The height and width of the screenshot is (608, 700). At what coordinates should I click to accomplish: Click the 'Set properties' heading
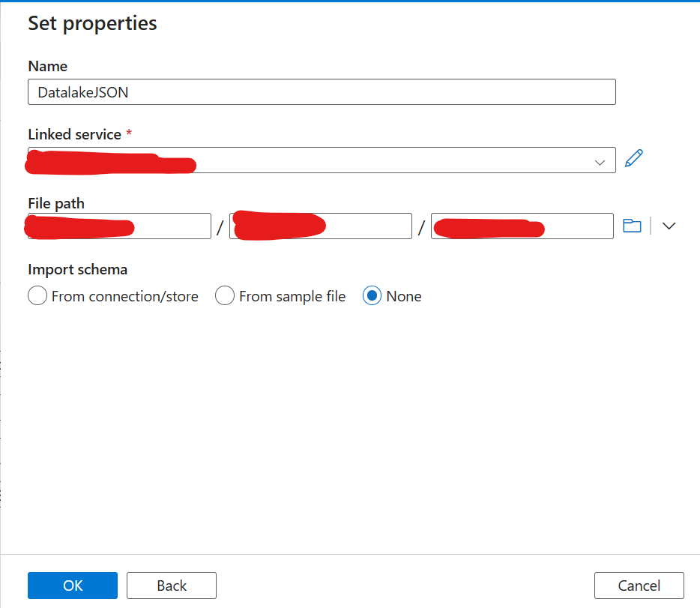click(x=92, y=23)
